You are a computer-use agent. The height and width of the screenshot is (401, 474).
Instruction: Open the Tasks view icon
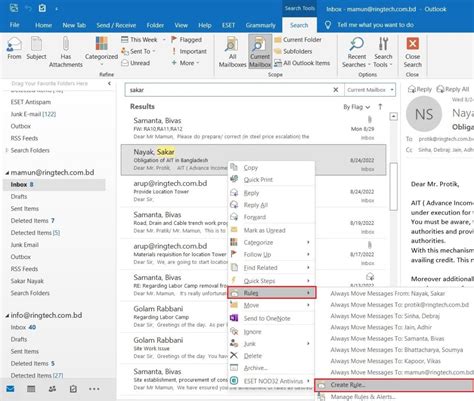pos(73,389)
